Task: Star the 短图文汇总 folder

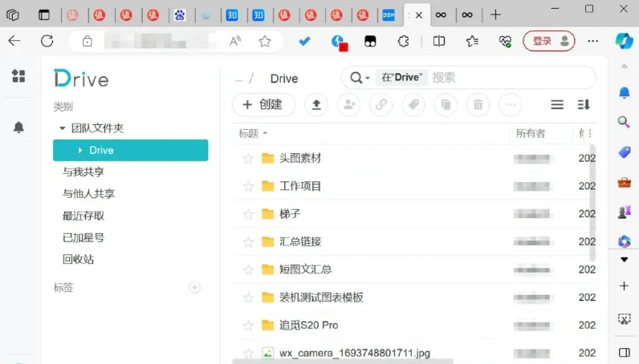Action: click(x=248, y=270)
